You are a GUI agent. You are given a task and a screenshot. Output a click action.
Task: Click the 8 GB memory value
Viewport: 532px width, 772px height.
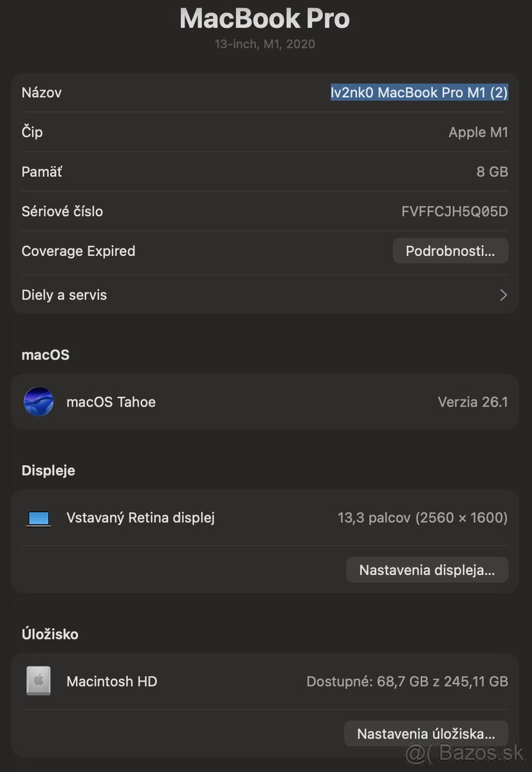pyautogui.click(x=491, y=172)
